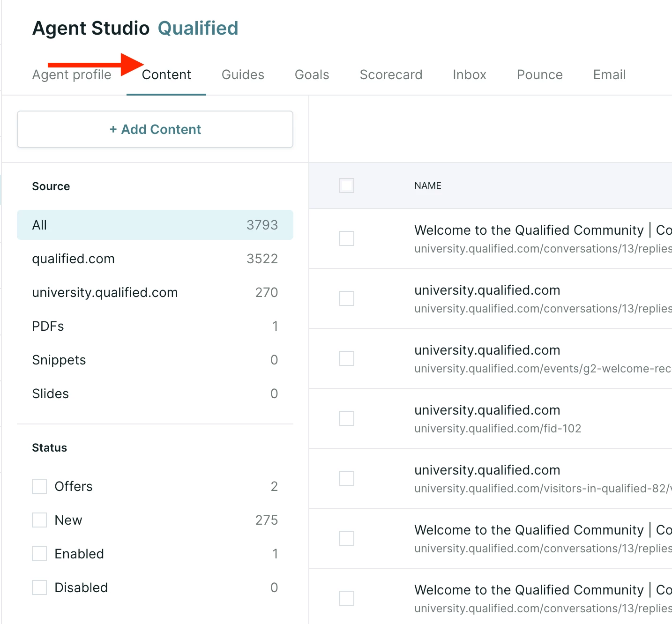This screenshot has width=672, height=624.
Task: Check the Enabled status filter
Action: [39, 554]
